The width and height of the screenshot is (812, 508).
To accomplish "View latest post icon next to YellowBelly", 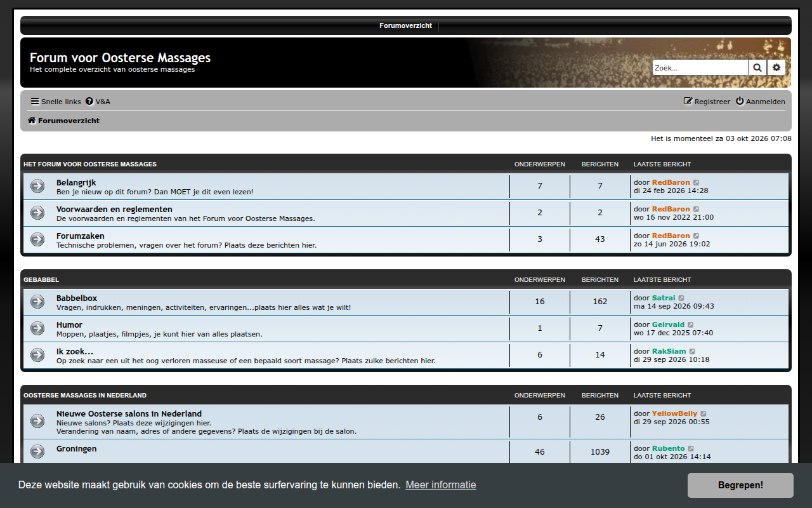I will point(704,413).
